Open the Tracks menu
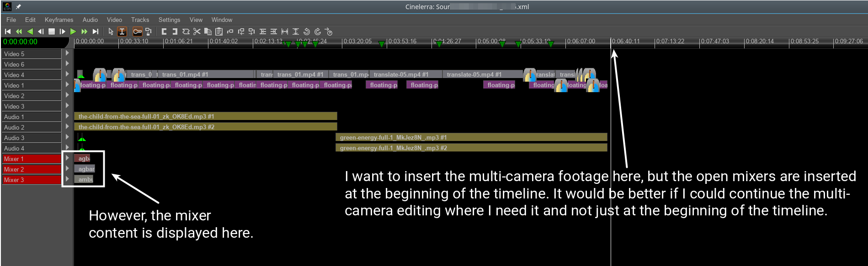868x266 pixels. [x=140, y=20]
